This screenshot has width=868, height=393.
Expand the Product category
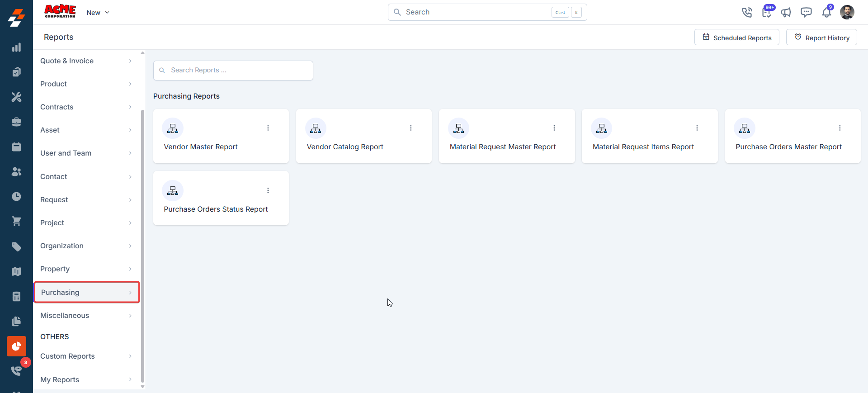coord(86,84)
